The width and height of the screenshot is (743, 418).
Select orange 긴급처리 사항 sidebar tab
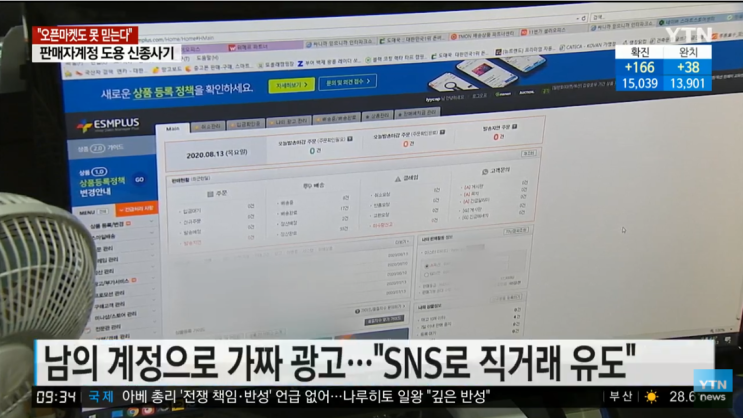136,209
